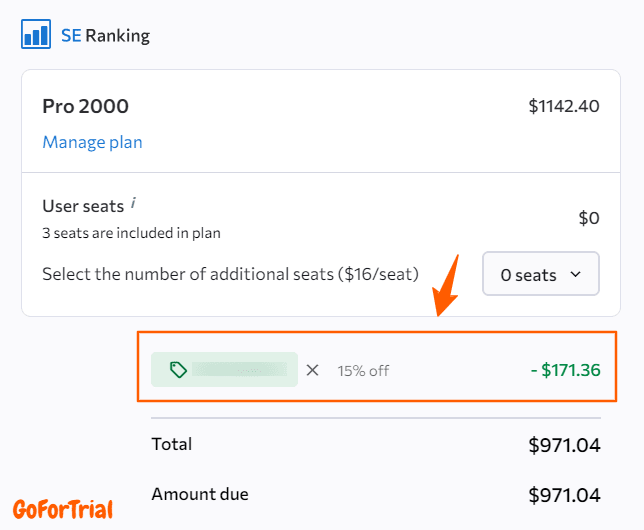Click the info icon beside User seats

(x=134, y=203)
